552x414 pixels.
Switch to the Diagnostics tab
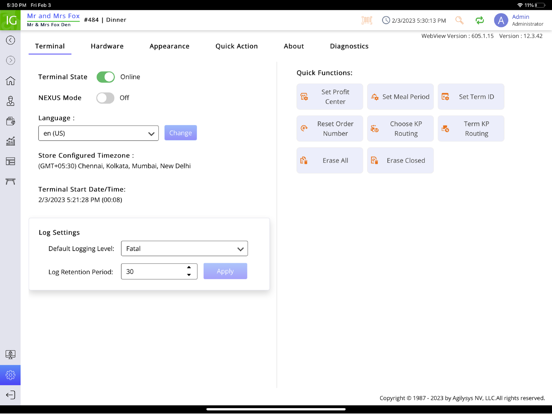pos(349,46)
